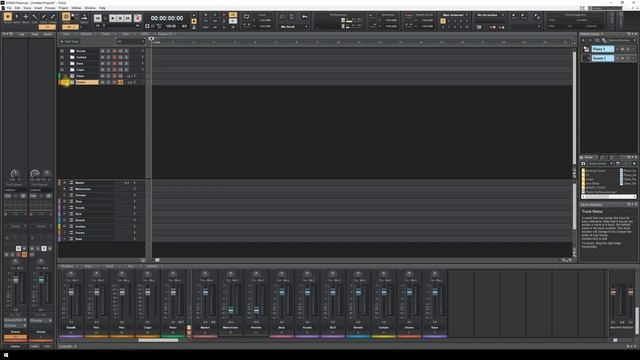Click the Pause transport button
The image size is (640, 360).
[120, 18]
